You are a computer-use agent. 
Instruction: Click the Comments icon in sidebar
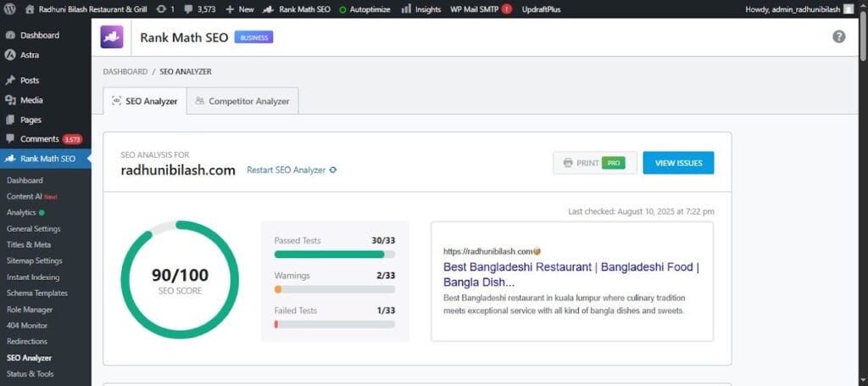coord(10,139)
